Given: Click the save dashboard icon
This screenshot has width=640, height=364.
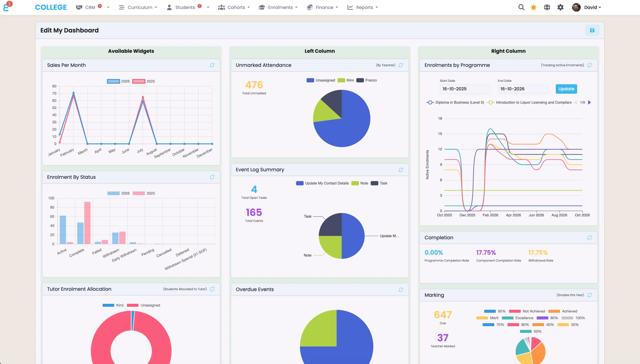Looking at the screenshot, I should (x=592, y=30).
